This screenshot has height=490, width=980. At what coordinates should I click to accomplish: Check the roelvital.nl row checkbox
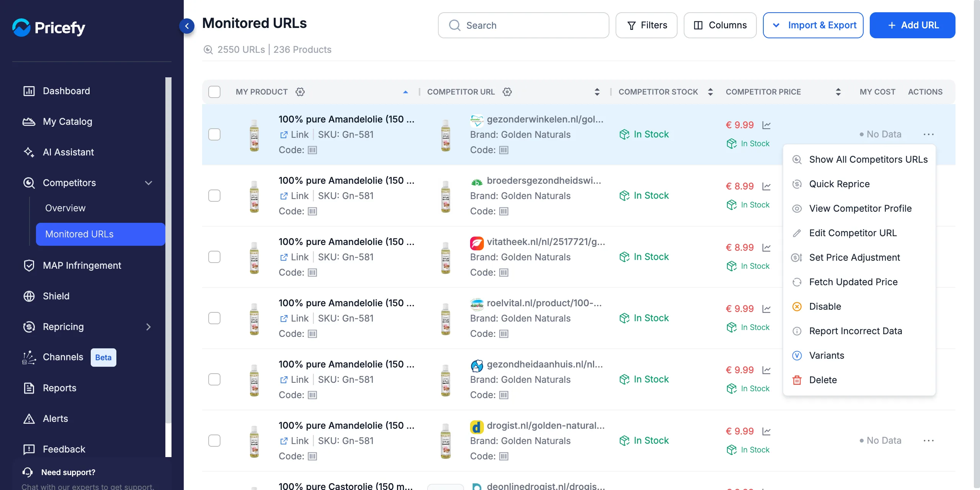214,318
